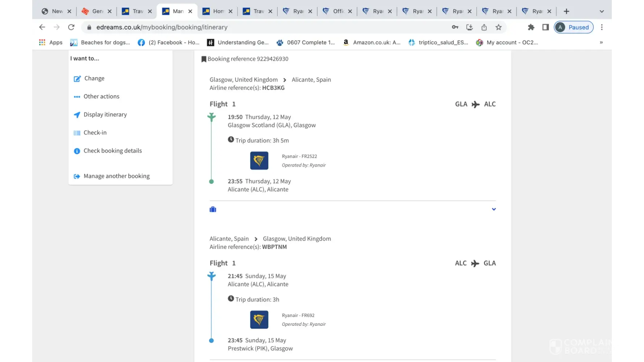Click the share page icon in address bar
644x362 pixels.
[x=484, y=27]
